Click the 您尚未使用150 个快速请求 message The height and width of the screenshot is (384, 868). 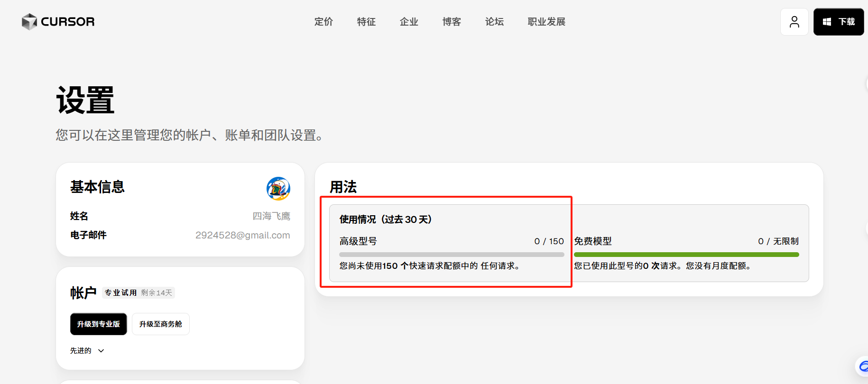[430, 266]
